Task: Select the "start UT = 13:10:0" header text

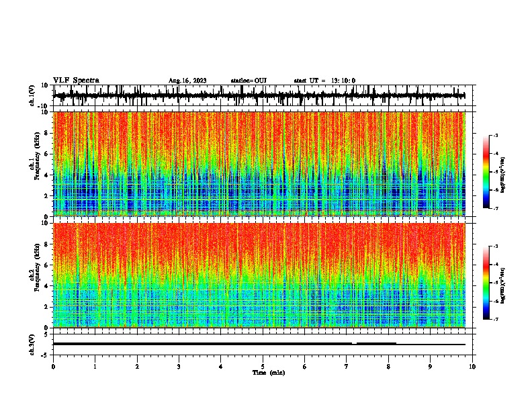Action: click(x=324, y=81)
